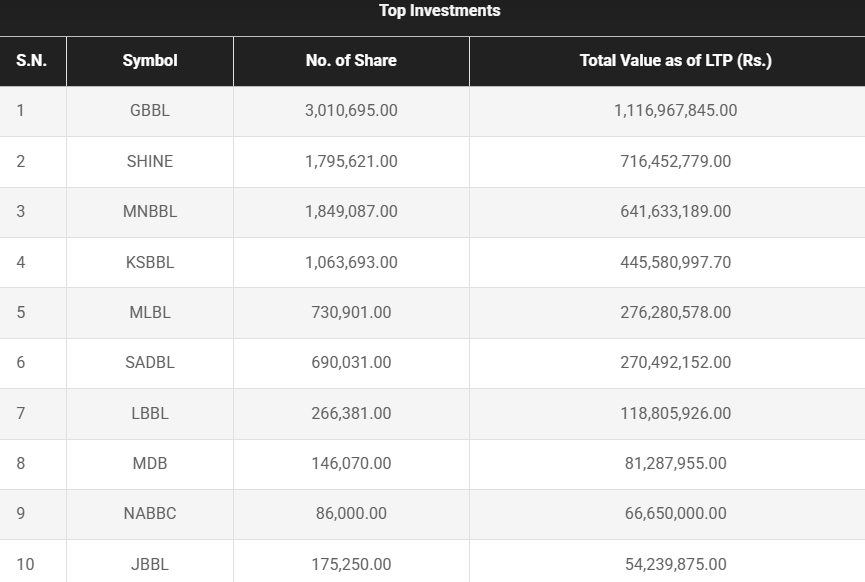
Task: Select the 445,580,997.70 value cell
Action: pos(675,262)
